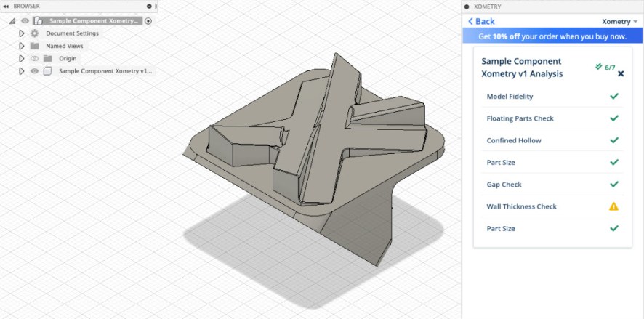Go back using the Back link
Image resolution: width=644 pixels, height=319 pixels.
click(482, 21)
